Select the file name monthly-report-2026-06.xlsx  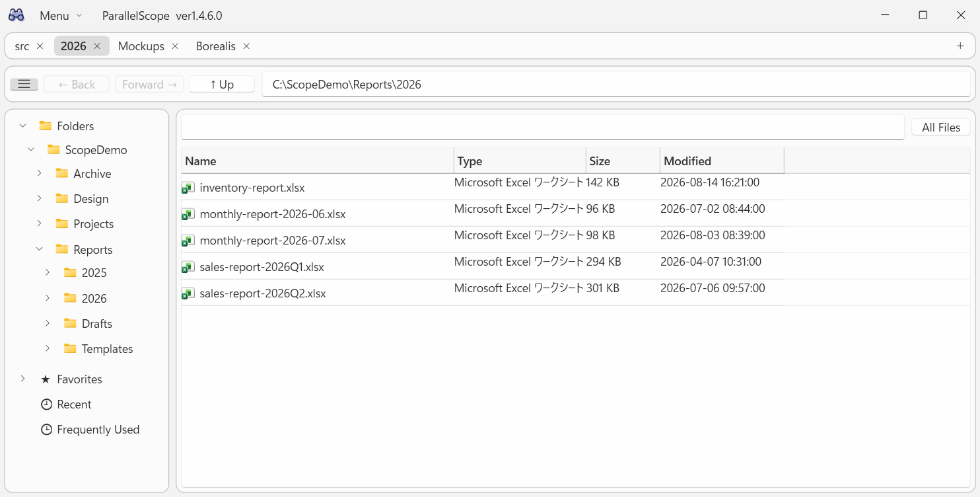[x=273, y=214]
